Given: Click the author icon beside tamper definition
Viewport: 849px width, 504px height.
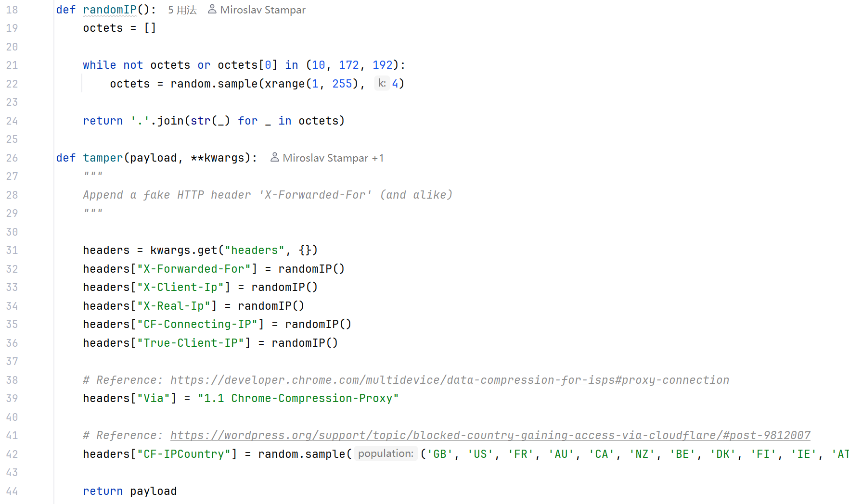Looking at the screenshot, I should [274, 157].
